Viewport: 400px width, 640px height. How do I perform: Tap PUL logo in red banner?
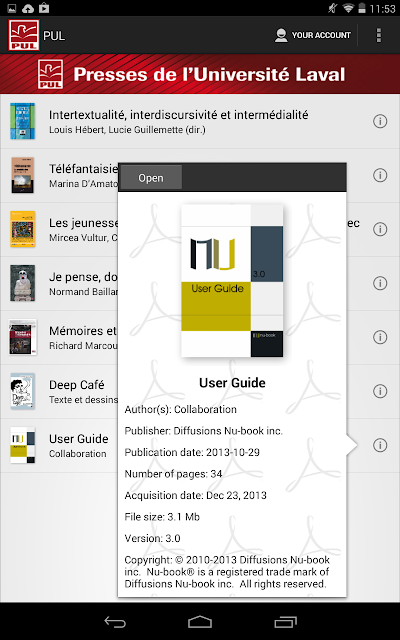pos(50,74)
